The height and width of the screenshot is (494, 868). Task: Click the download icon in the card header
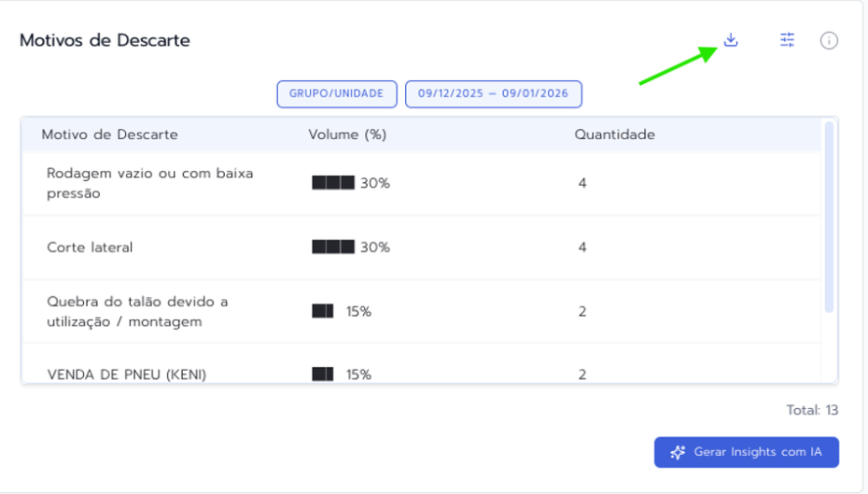(731, 40)
